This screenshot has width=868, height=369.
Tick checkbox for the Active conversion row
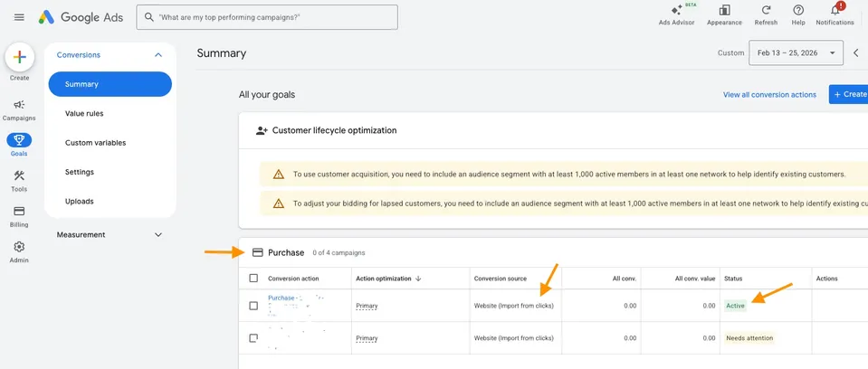(253, 306)
